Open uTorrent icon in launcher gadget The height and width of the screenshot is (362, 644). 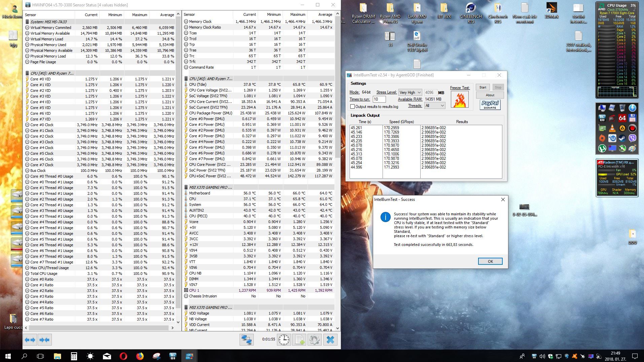(x=602, y=148)
